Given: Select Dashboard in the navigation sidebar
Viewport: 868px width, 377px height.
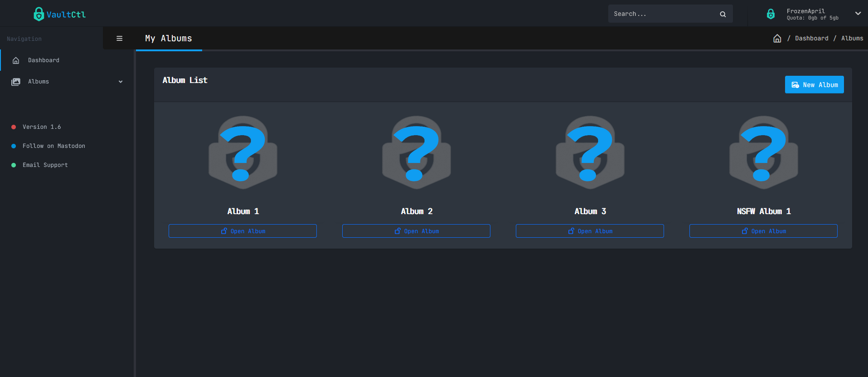Looking at the screenshot, I should pyautogui.click(x=44, y=60).
